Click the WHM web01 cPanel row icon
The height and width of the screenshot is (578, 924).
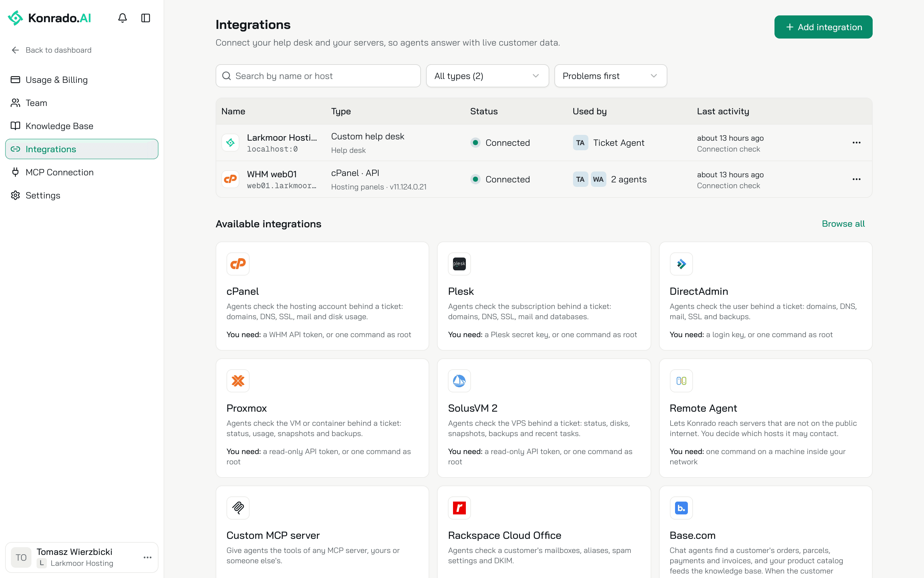pos(230,179)
